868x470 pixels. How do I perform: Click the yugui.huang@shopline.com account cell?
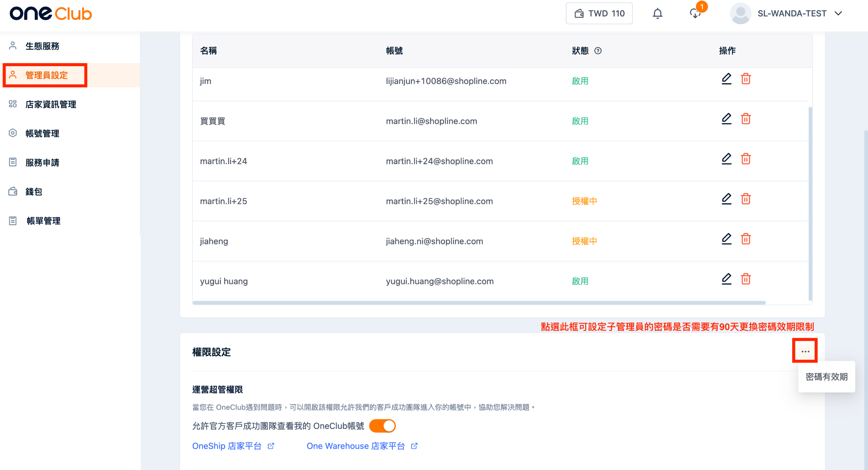[440, 281]
